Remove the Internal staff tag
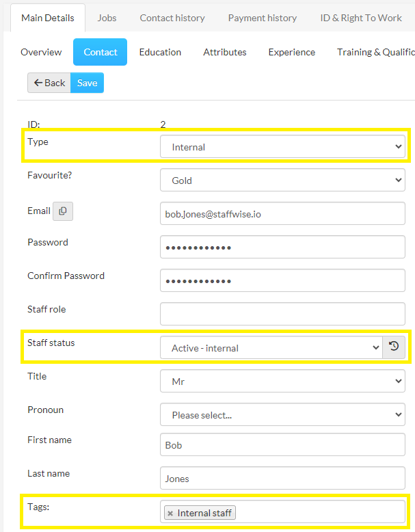Screen dimensions: 415x532 click(x=170, y=513)
